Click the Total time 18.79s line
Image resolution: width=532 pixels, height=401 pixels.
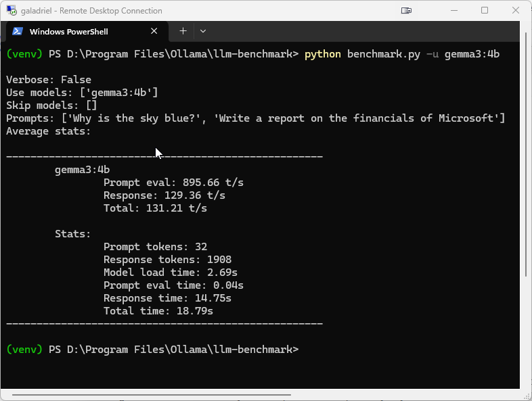pyautogui.click(x=158, y=311)
